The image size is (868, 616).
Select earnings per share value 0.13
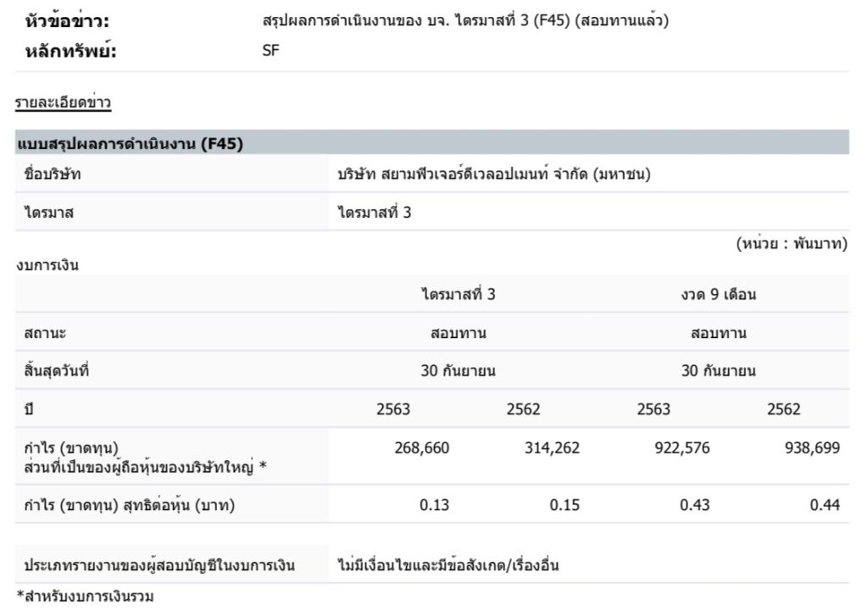click(435, 505)
